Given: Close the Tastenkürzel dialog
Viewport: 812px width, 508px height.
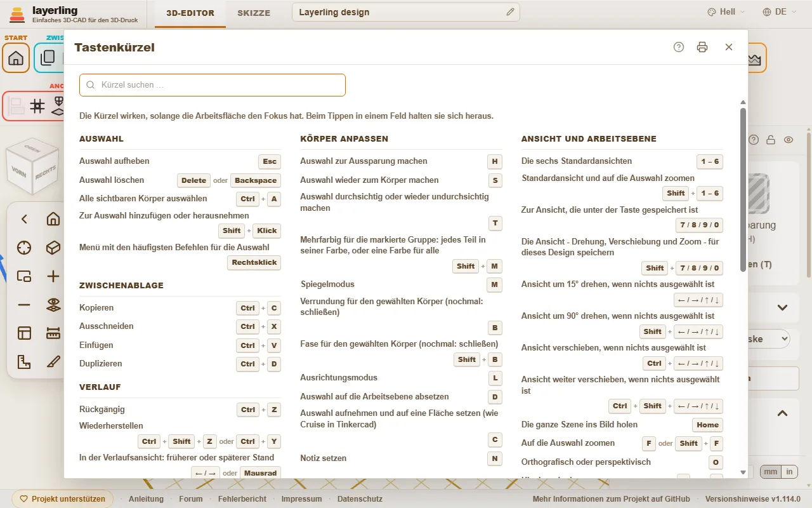Looking at the screenshot, I should pyautogui.click(x=729, y=47).
